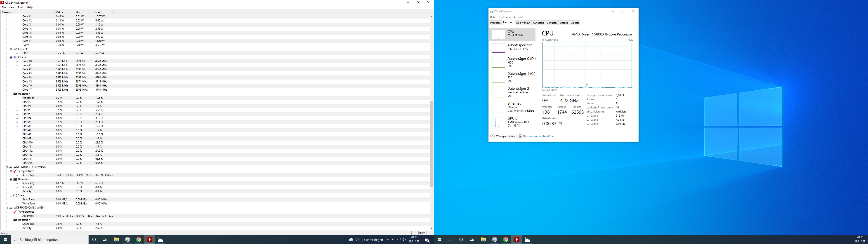Image resolution: width=868 pixels, height=244 pixels.
Task: Open File Explorer in left taskbar
Action: click(116, 240)
